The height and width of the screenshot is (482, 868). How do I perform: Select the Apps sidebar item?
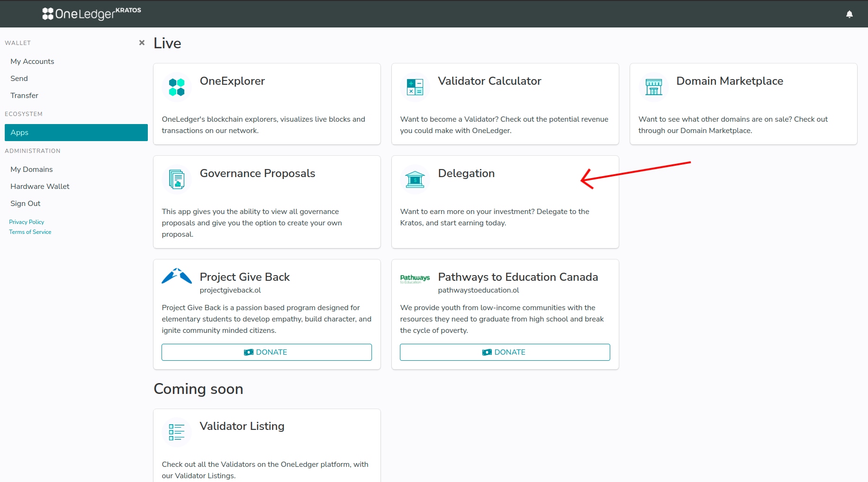point(76,133)
